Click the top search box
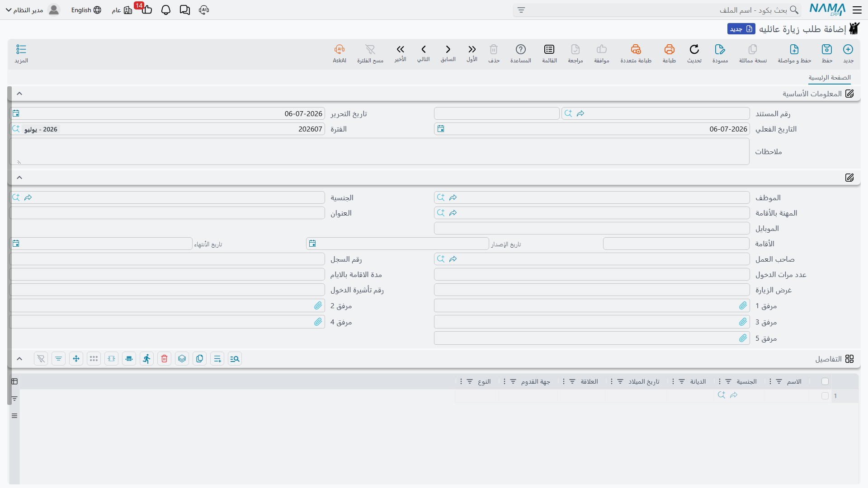Image resolution: width=868 pixels, height=488 pixels. tap(657, 10)
